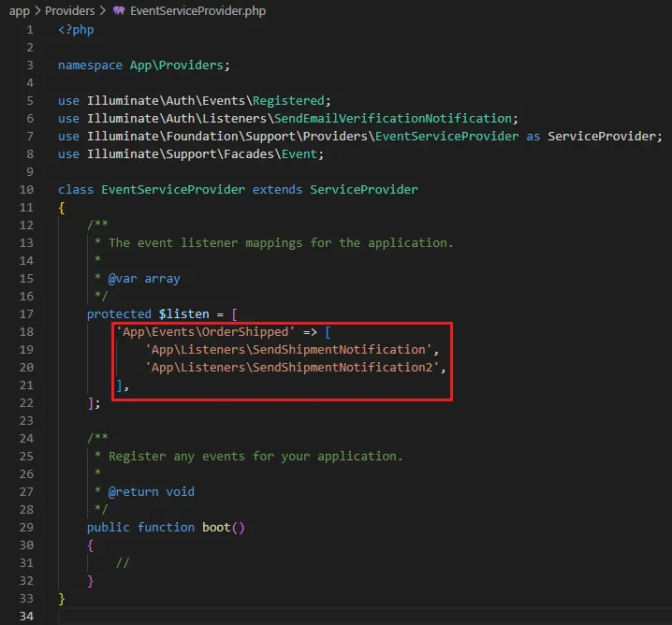Viewport: 672px width, 625px height.
Task: Click the 'extends' keyword in class declaration
Action: tap(277, 189)
